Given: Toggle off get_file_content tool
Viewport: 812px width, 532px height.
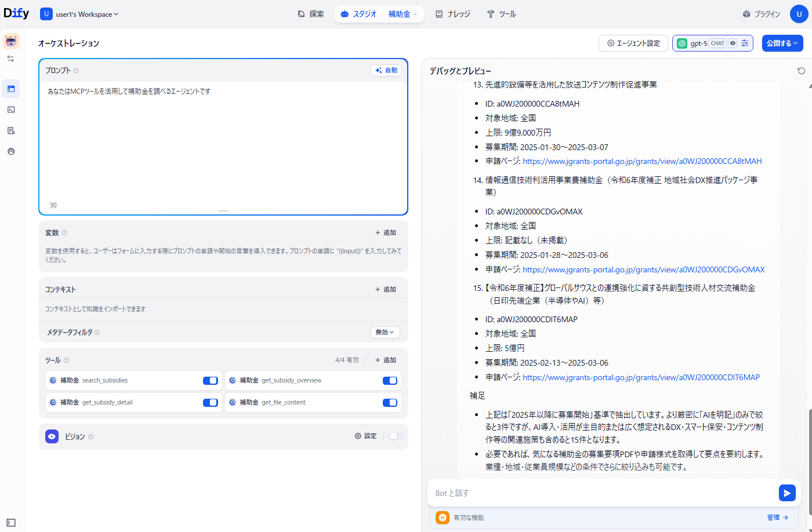Looking at the screenshot, I should click(390, 403).
